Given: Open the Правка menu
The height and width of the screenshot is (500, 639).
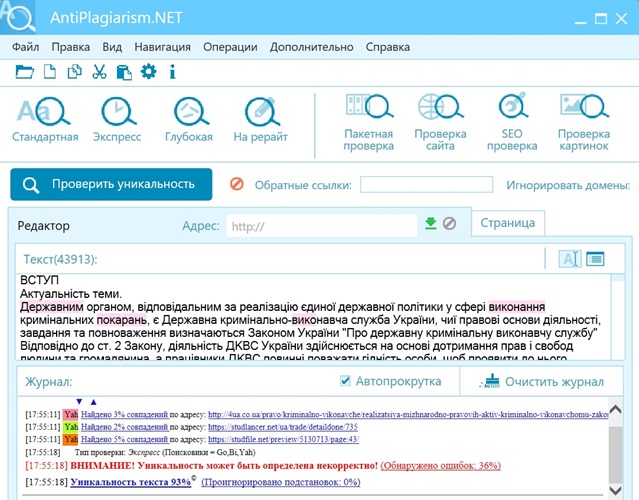Looking at the screenshot, I should tap(71, 47).
